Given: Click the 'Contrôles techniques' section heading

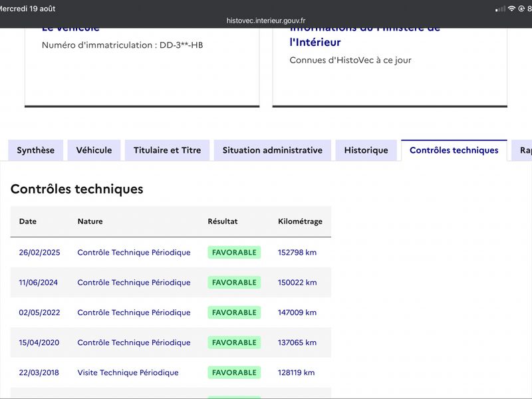Looking at the screenshot, I should (x=77, y=189).
